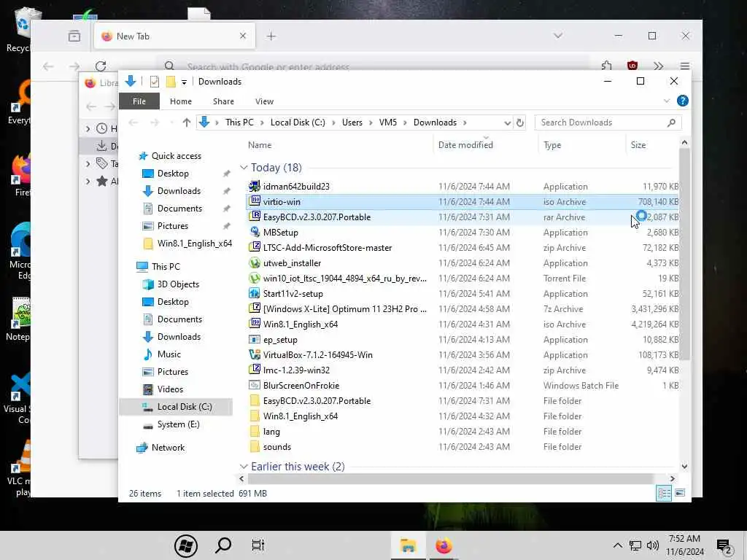The width and height of the screenshot is (747, 560).
Task: Click the utweb_installer file icon
Action: click(x=255, y=262)
